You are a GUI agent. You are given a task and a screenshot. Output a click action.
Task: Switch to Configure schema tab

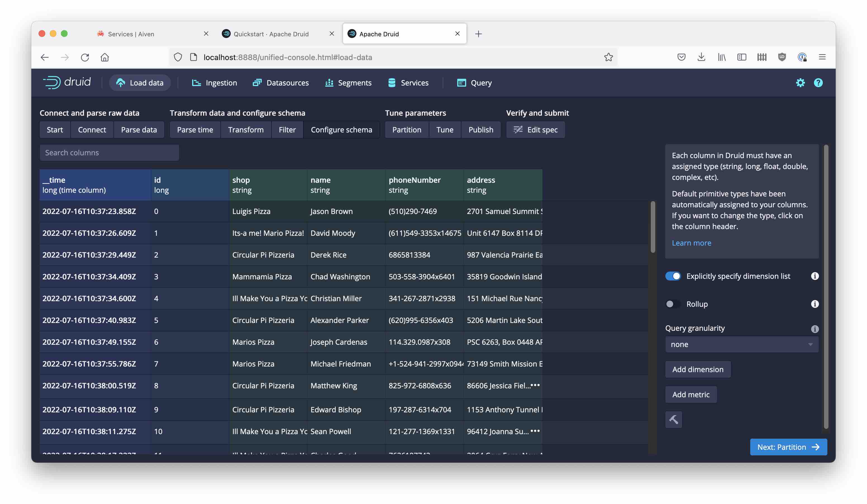(x=341, y=129)
